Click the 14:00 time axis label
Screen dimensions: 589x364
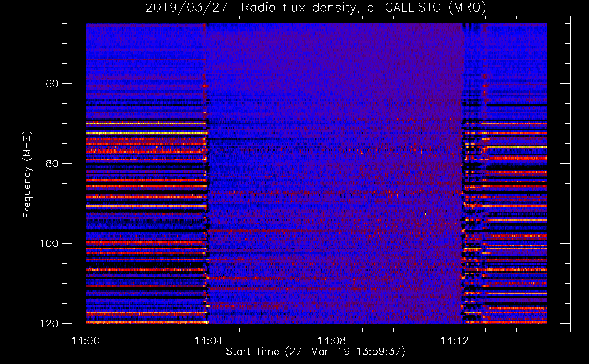[x=86, y=341]
